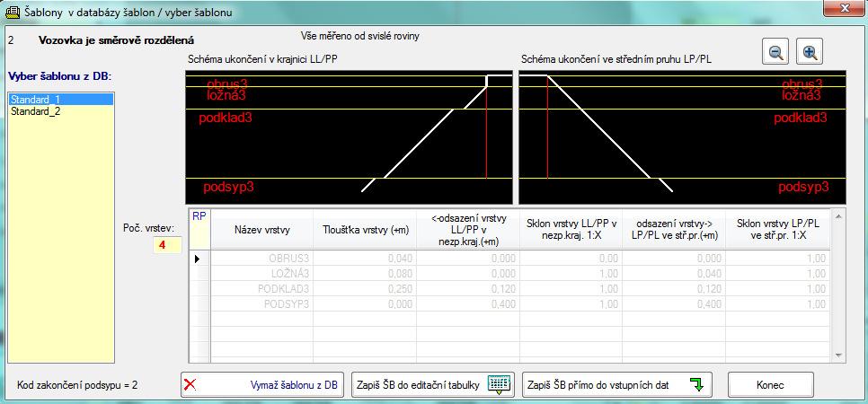Image resolution: width=868 pixels, height=404 pixels.
Task: Click podsyp3 label in right scheme
Action: tap(804, 187)
